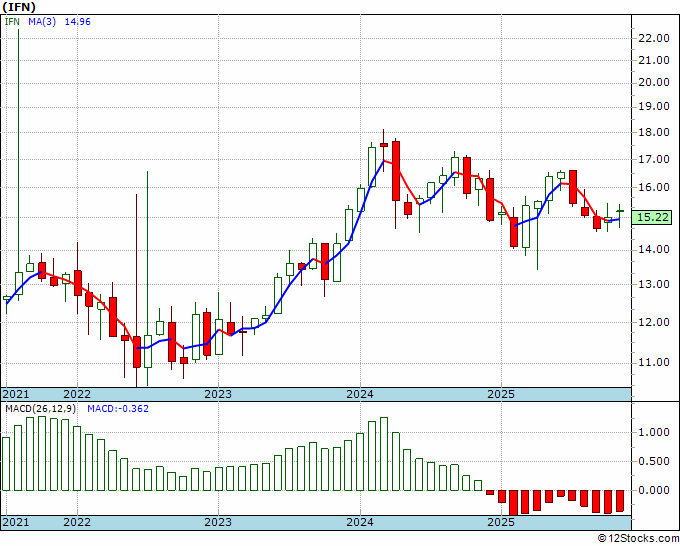Click the 1.000 MACD axis label
The width and height of the screenshot is (680, 546).
(654, 432)
